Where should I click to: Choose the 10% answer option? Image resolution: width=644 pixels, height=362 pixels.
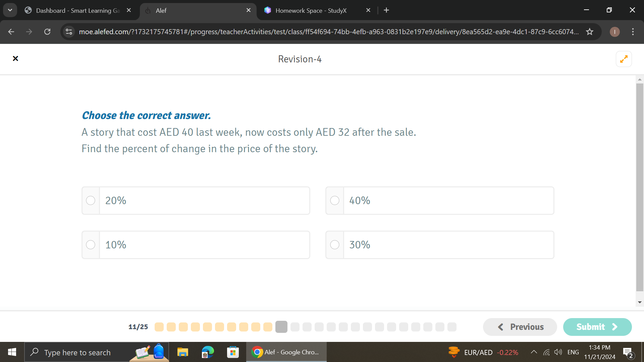[x=91, y=245]
